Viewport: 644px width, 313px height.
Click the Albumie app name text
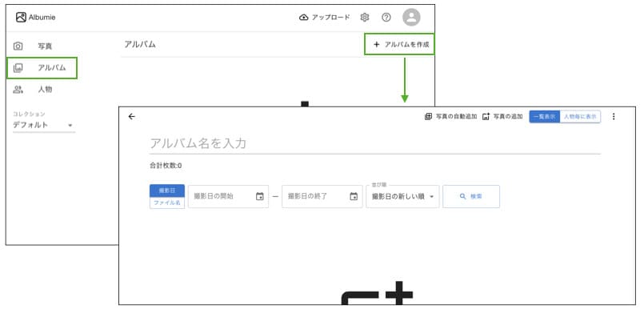[42, 18]
